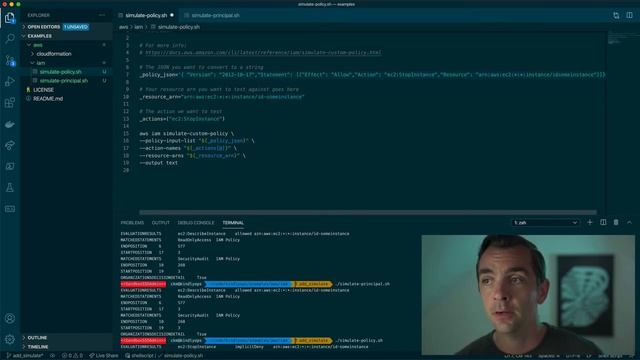Open the Search view icon
The image size is (640, 360).
(10, 38)
